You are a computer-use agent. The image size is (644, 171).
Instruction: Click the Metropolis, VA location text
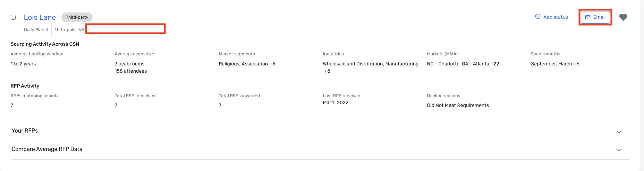coord(69,30)
